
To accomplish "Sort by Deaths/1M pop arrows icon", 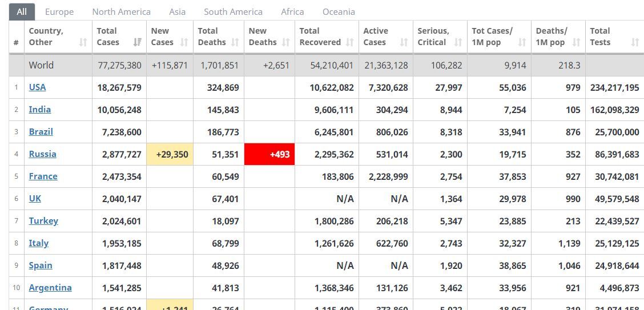I will coord(576,42).
